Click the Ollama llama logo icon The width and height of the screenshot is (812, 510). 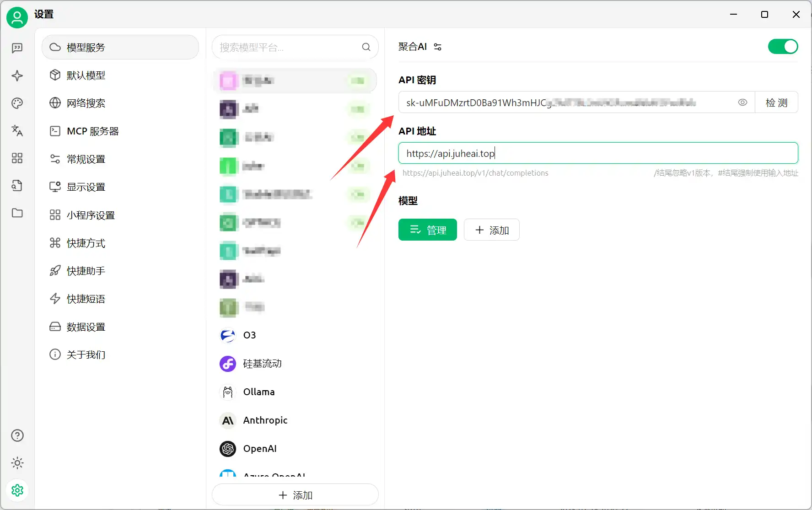click(228, 392)
